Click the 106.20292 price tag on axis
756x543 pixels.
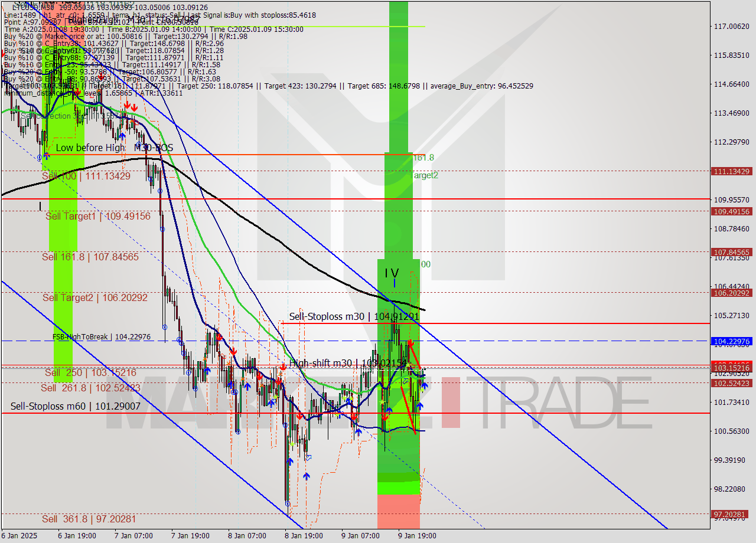732,293
